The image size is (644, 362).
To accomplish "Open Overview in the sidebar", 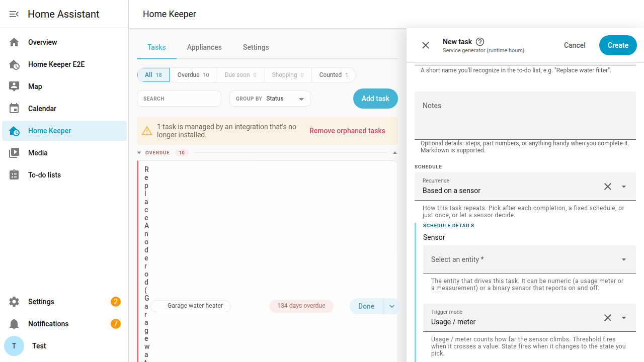I will (x=64, y=42).
